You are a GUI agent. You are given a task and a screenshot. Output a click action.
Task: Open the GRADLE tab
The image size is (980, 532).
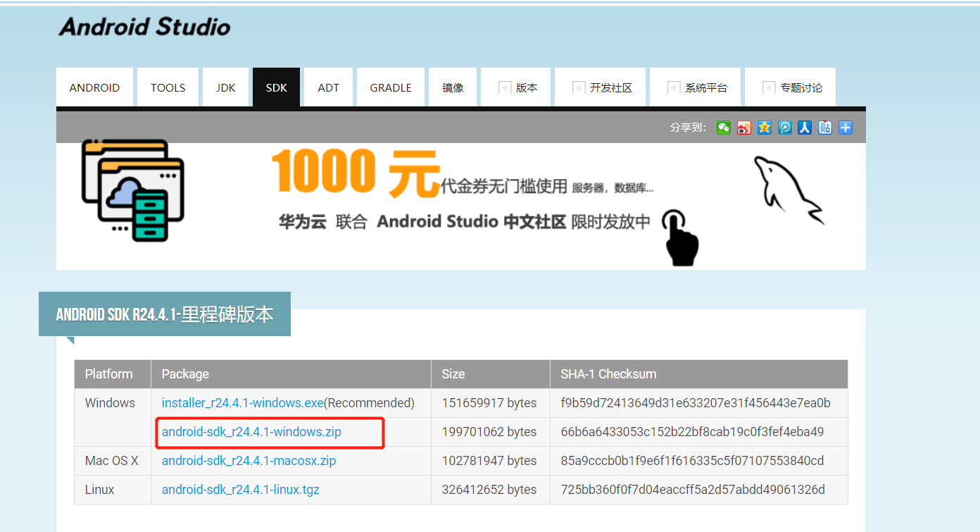pos(390,87)
